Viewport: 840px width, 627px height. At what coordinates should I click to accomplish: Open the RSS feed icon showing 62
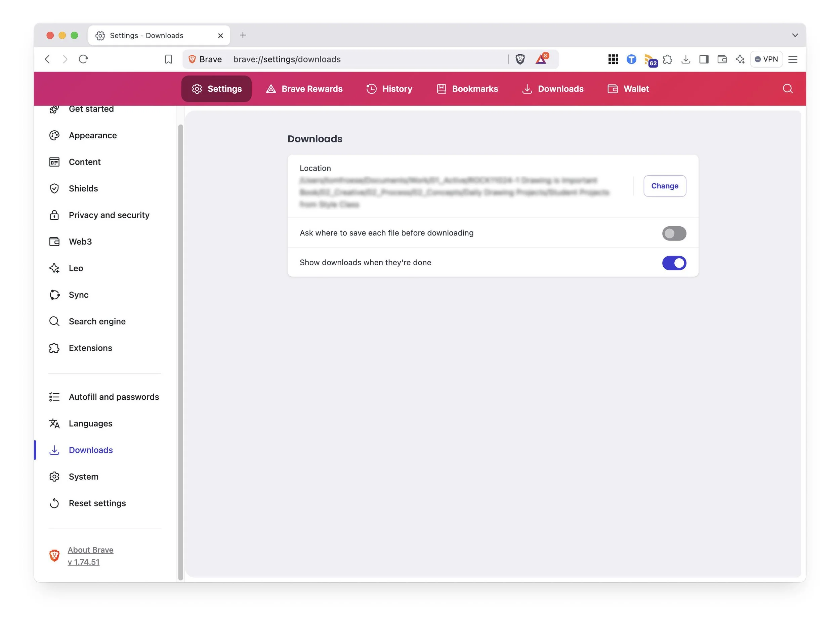(x=650, y=59)
